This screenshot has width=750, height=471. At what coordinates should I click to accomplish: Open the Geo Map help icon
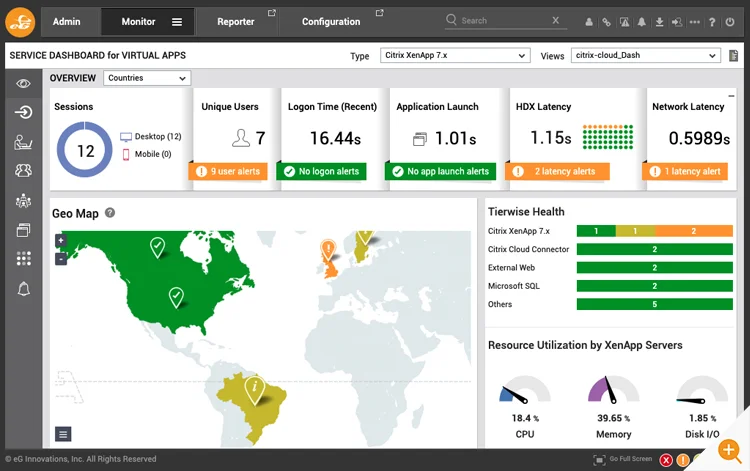(110, 213)
